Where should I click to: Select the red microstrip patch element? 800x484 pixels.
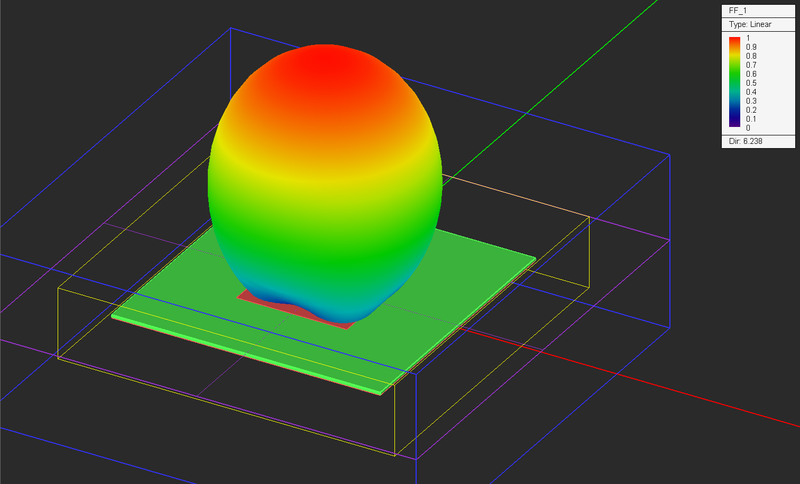point(296,311)
